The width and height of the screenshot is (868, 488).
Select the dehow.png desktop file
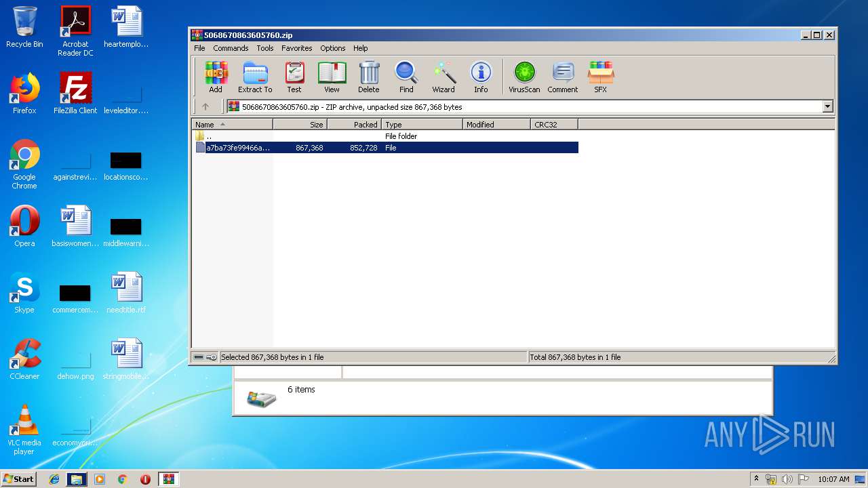click(75, 365)
